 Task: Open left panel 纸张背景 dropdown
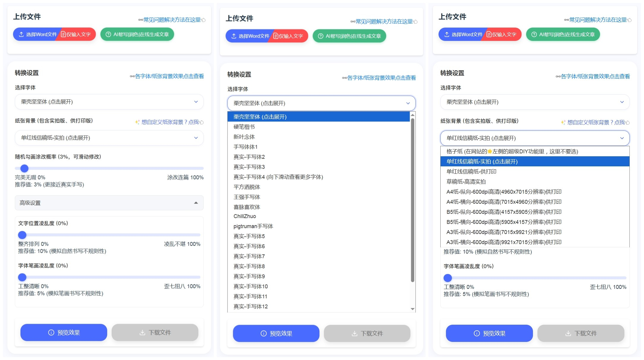(109, 138)
